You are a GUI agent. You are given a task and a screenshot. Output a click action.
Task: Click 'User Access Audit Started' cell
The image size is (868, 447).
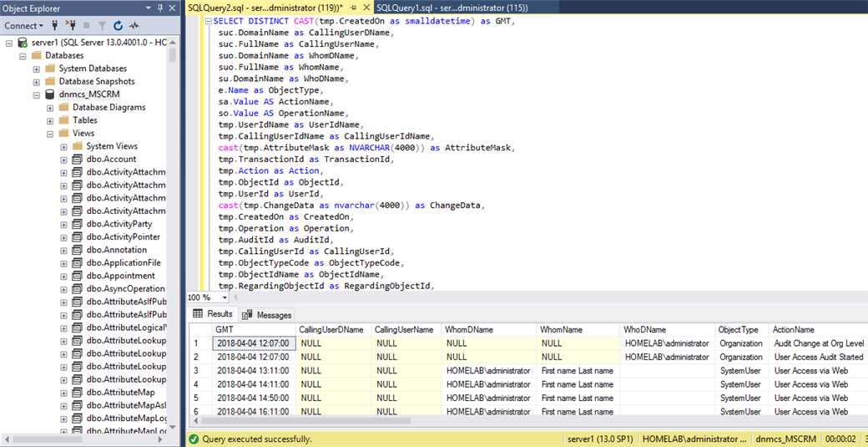point(818,358)
